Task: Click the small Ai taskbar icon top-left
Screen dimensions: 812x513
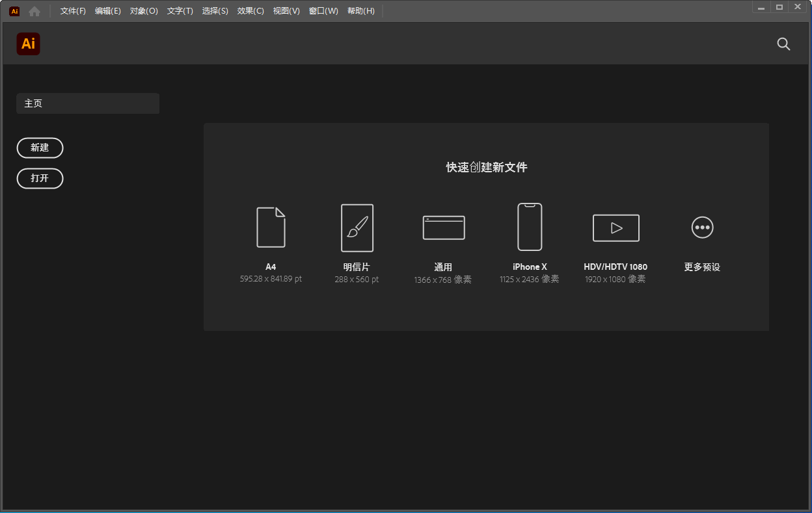Action: tap(14, 10)
